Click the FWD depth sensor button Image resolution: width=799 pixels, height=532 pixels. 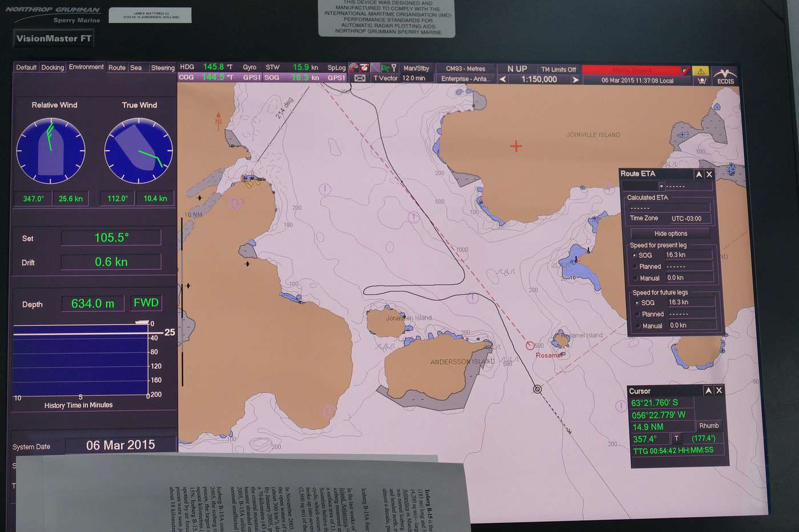[146, 303]
